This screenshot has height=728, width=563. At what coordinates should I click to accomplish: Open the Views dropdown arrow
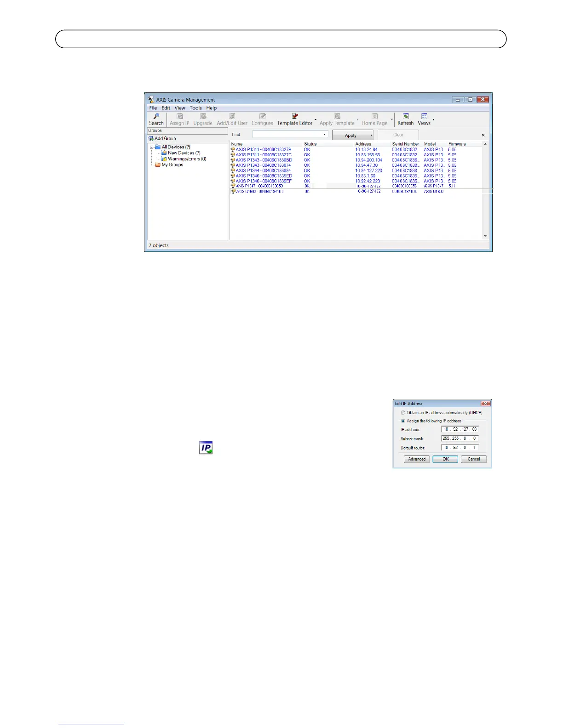coord(433,119)
